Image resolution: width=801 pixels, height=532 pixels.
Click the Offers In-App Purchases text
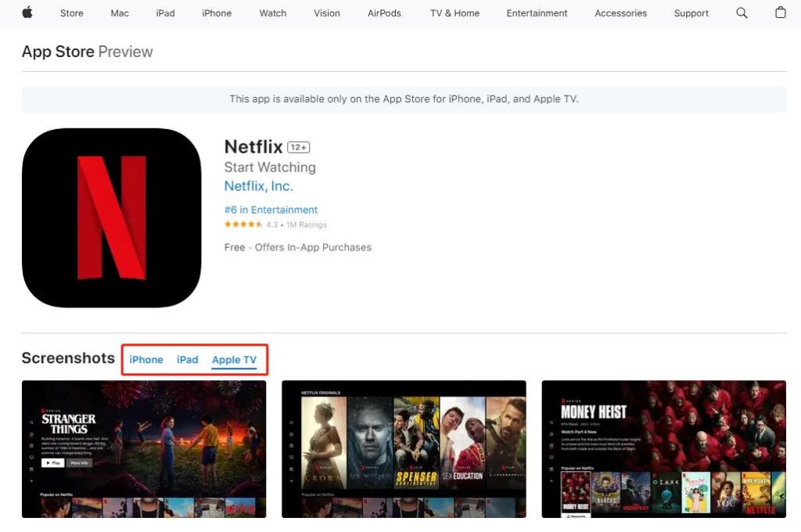coord(313,247)
